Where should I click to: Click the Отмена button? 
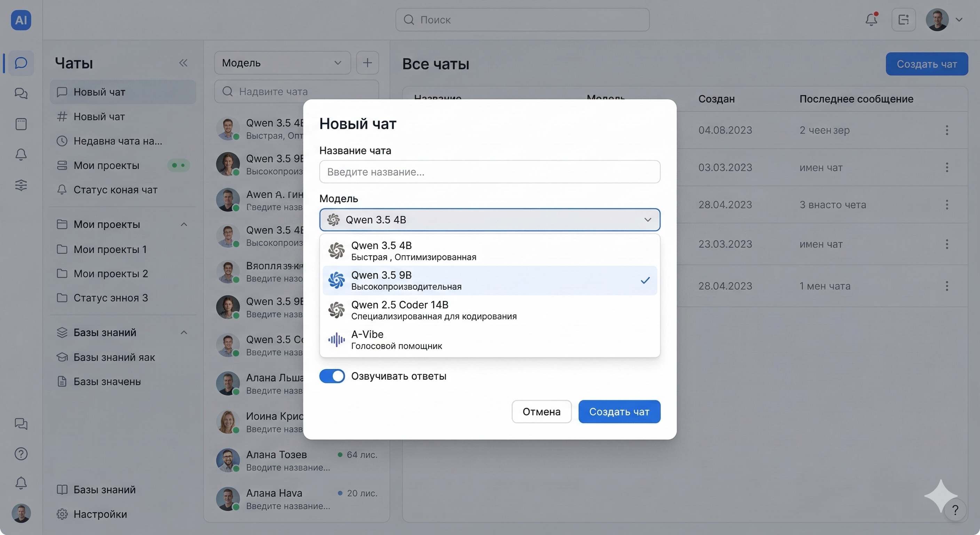tap(542, 411)
